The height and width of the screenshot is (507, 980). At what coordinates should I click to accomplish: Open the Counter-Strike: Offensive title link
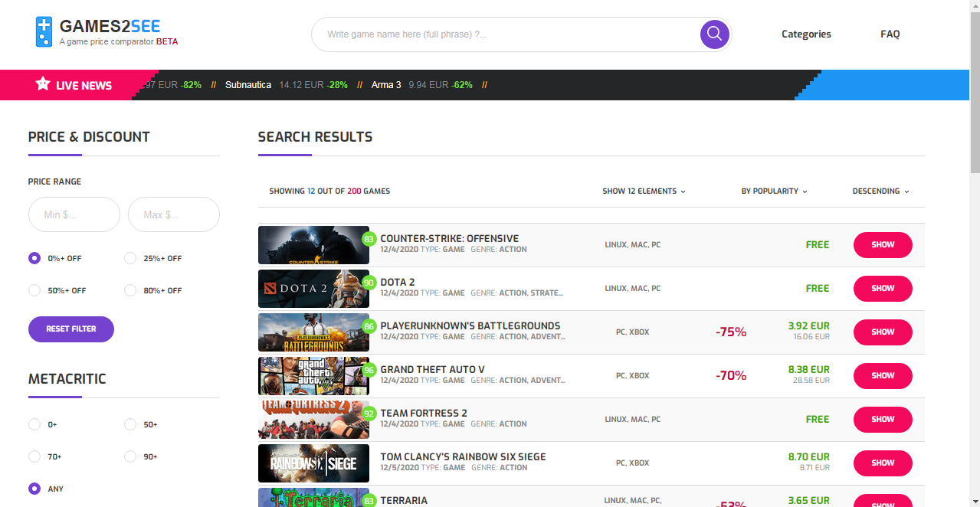point(450,238)
